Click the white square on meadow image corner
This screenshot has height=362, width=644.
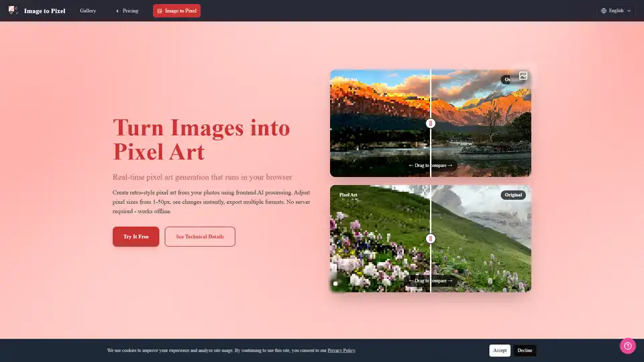click(335, 284)
